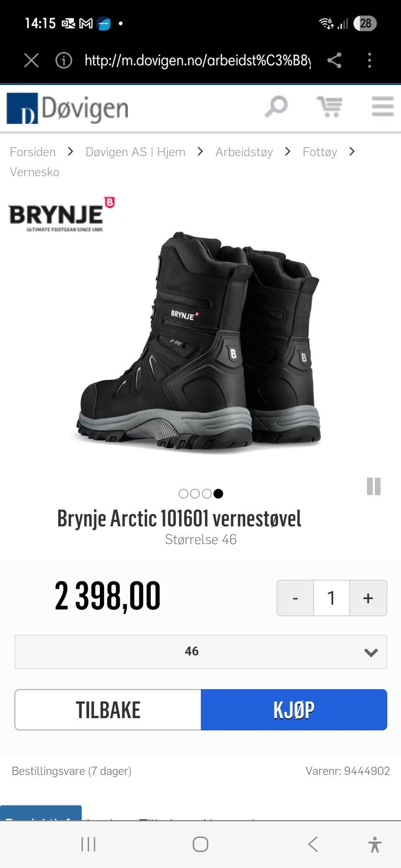Viewport: 401px width, 868px height.
Task: Open the shopping cart icon
Action: click(x=330, y=107)
